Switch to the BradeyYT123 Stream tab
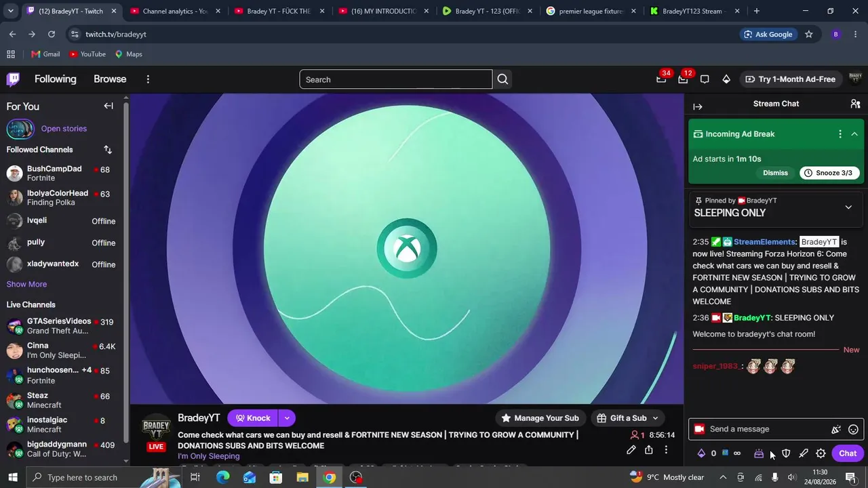Image resolution: width=868 pixels, height=488 pixels. tap(694, 11)
